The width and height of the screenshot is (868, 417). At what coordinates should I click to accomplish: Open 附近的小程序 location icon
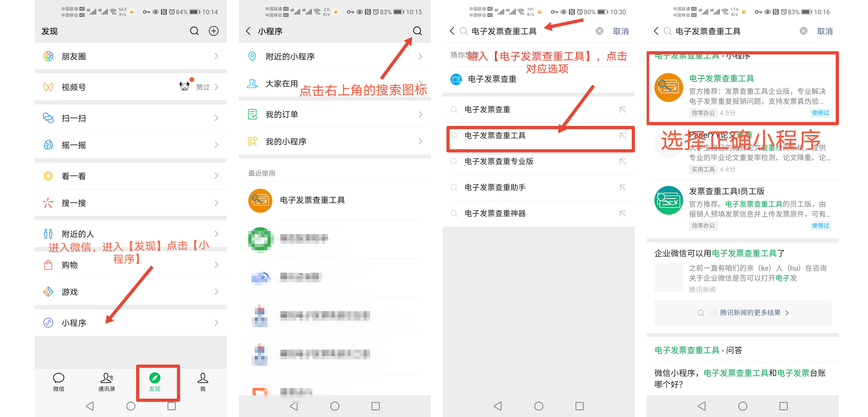coord(252,56)
